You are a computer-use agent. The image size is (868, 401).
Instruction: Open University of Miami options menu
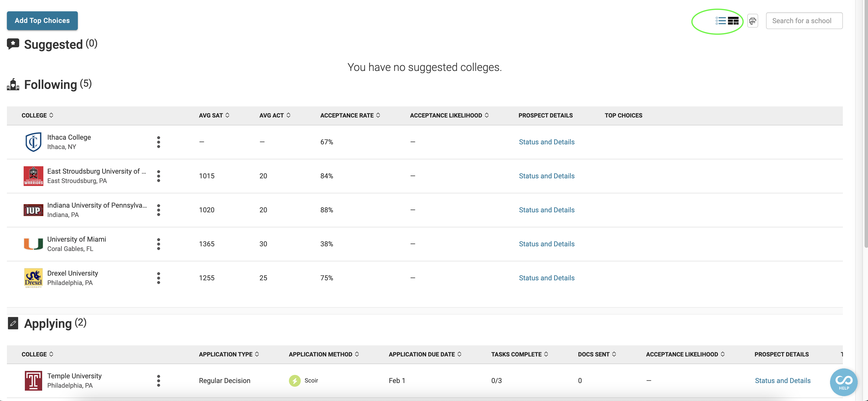pyautogui.click(x=158, y=244)
